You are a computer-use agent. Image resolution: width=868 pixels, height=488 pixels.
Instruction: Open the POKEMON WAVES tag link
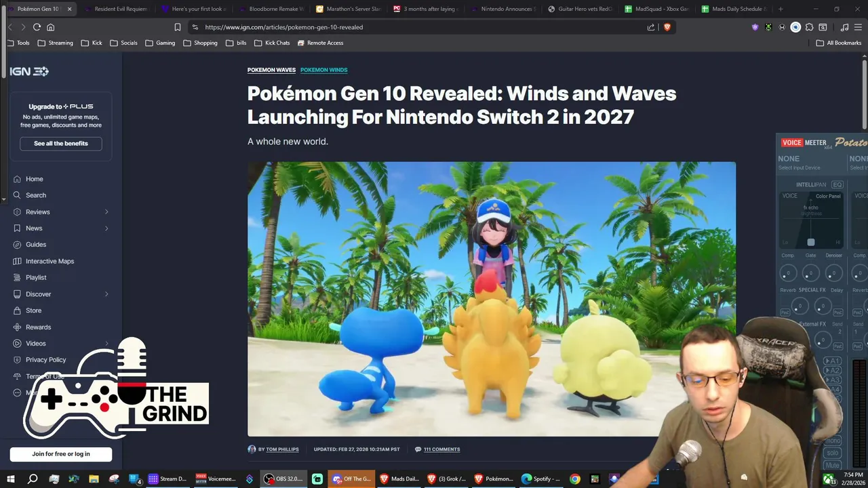click(x=271, y=70)
